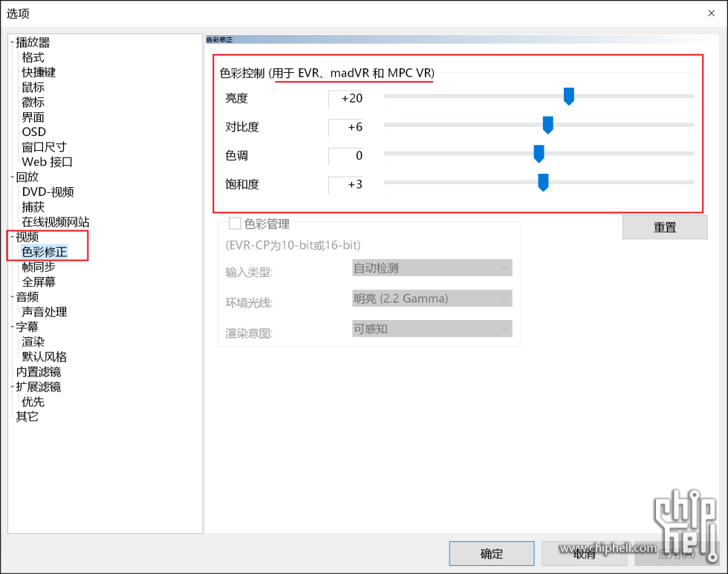This screenshot has width=728, height=574.
Task: Open the 输入类型 dropdown
Action: 432,268
